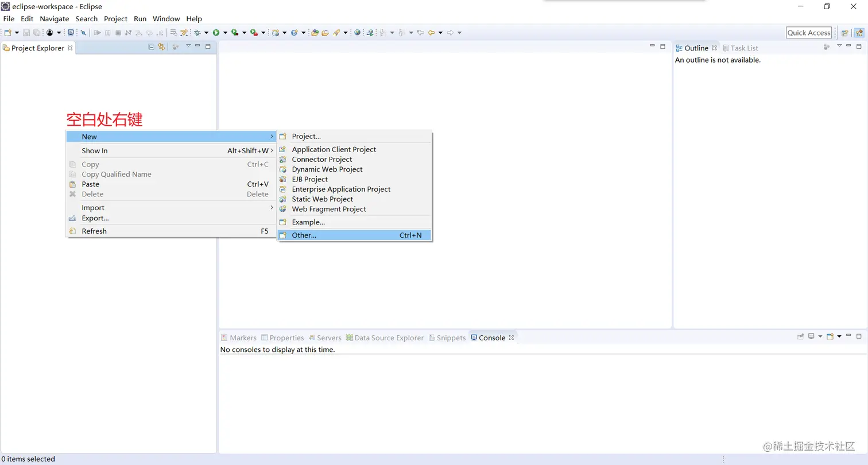868x465 pixels.
Task: Click the New Server toolbar icon
Action: tap(274, 33)
